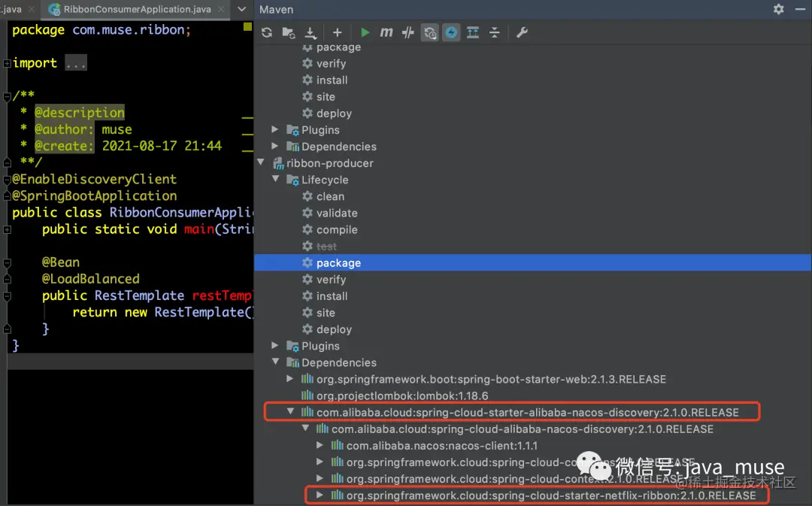Add Maven project with plus icon

click(x=337, y=32)
